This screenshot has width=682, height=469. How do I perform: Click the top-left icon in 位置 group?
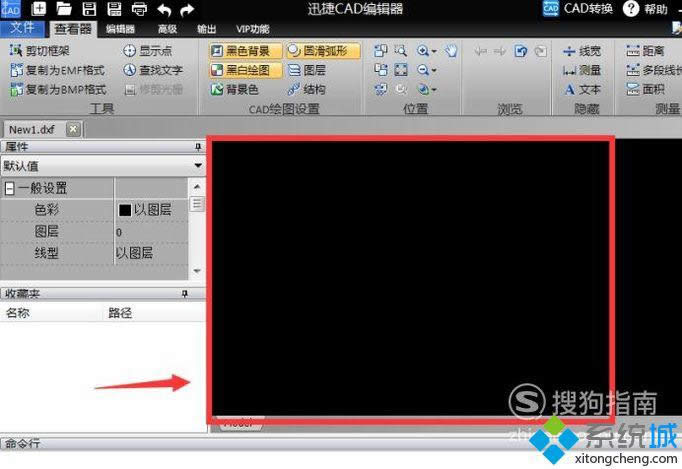click(x=381, y=51)
